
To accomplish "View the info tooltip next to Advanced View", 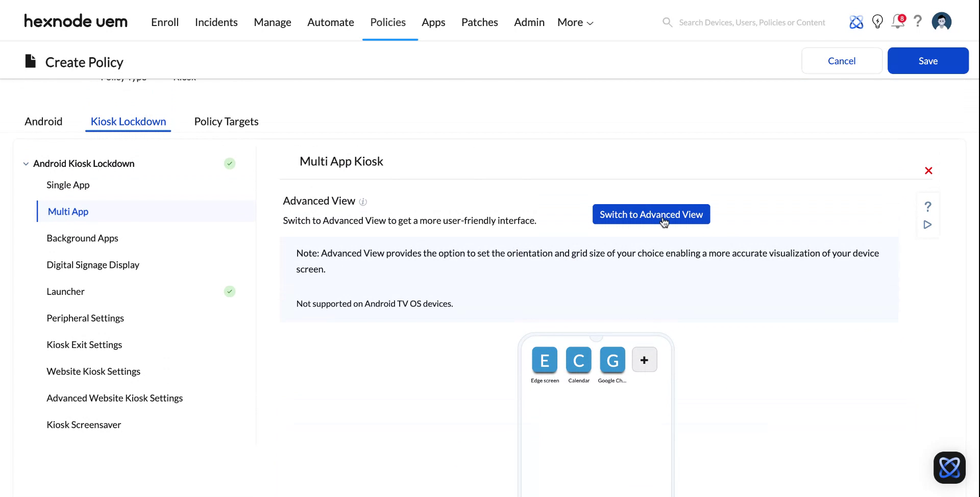I will pyautogui.click(x=363, y=202).
